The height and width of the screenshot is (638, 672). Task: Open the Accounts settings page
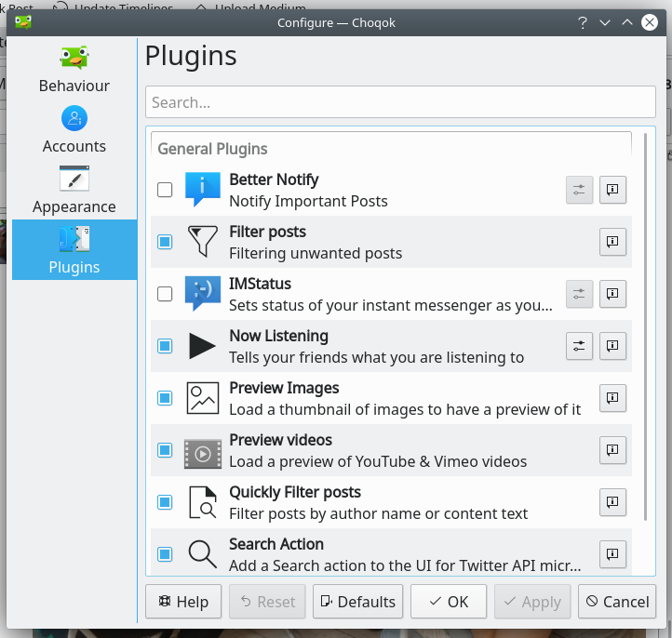[x=74, y=130]
